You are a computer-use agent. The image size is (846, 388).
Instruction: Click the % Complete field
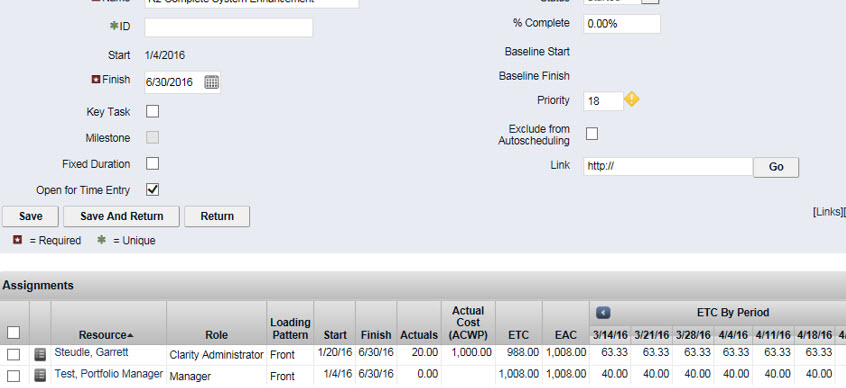click(622, 24)
